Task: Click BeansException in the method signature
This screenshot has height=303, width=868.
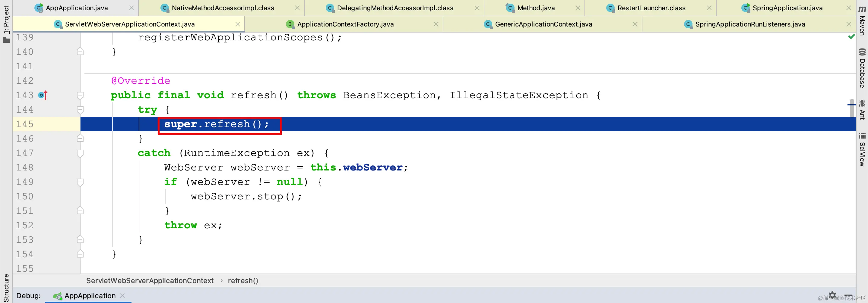Action: pyautogui.click(x=390, y=95)
